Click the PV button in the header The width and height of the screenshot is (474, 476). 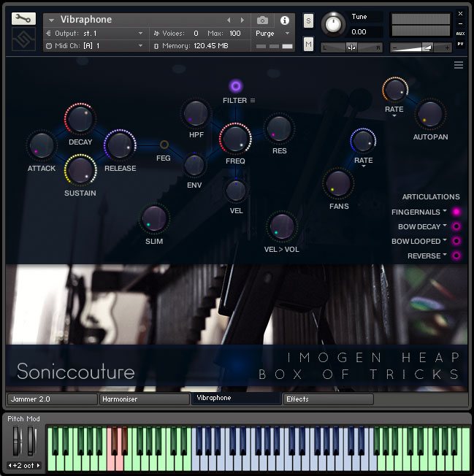(460, 44)
